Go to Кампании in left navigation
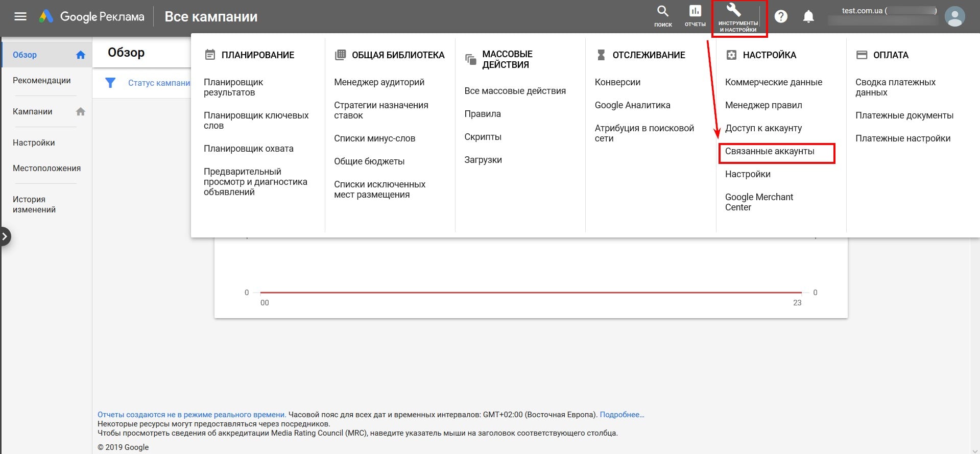 click(33, 112)
